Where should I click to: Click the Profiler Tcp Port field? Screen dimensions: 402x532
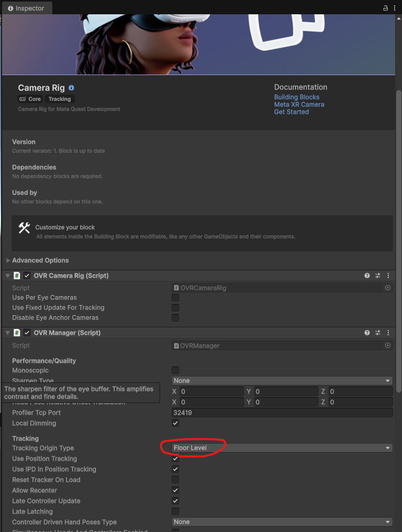[x=282, y=412]
